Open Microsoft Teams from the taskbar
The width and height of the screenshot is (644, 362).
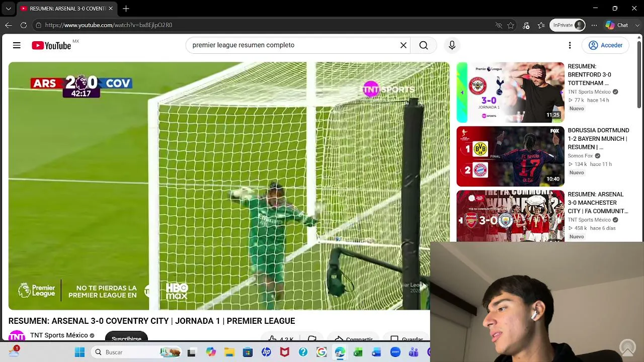(x=414, y=352)
